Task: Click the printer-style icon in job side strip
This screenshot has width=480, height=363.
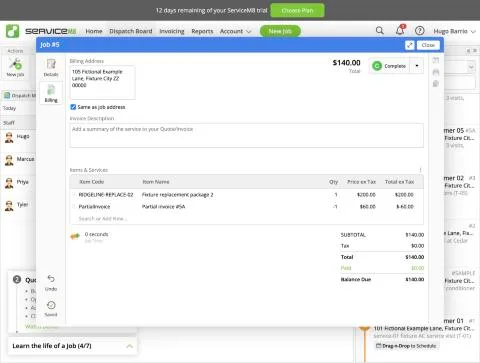Action: (x=436, y=72)
